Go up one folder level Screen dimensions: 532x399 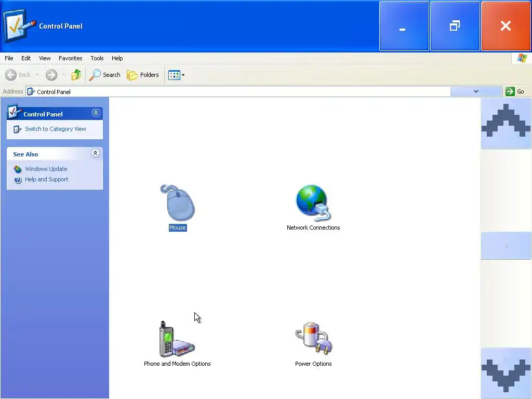tap(76, 75)
